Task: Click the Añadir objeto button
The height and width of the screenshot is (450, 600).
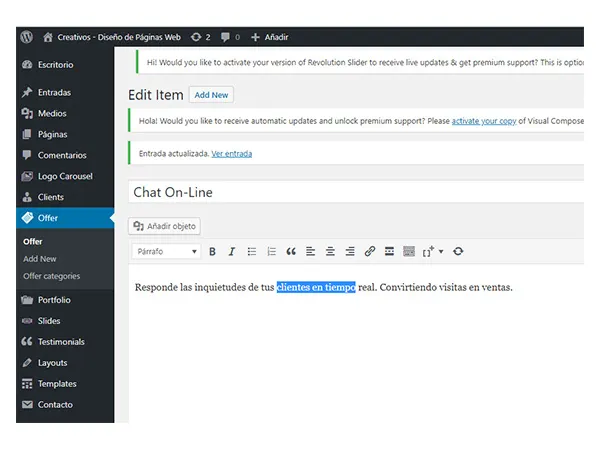Action: click(x=164, y=226)
